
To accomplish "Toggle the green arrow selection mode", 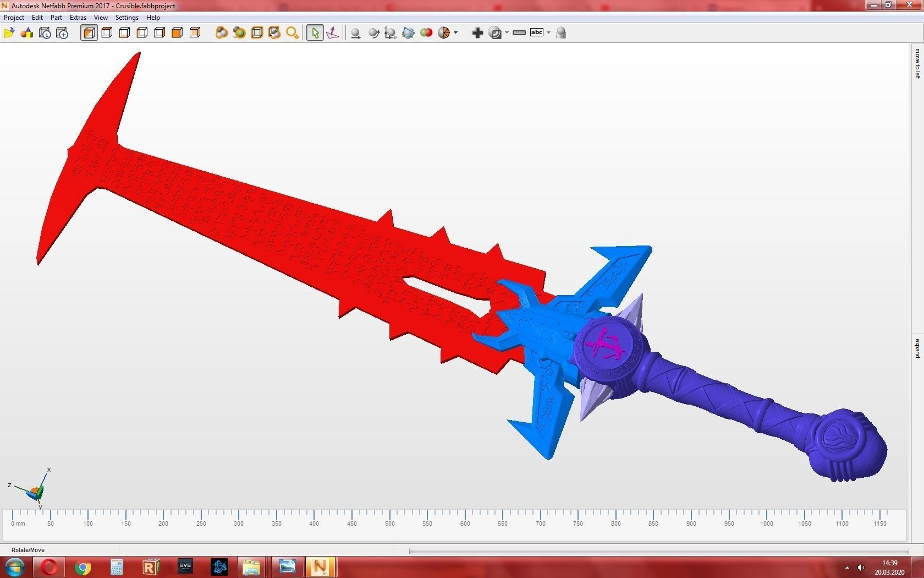I will 315,33.
